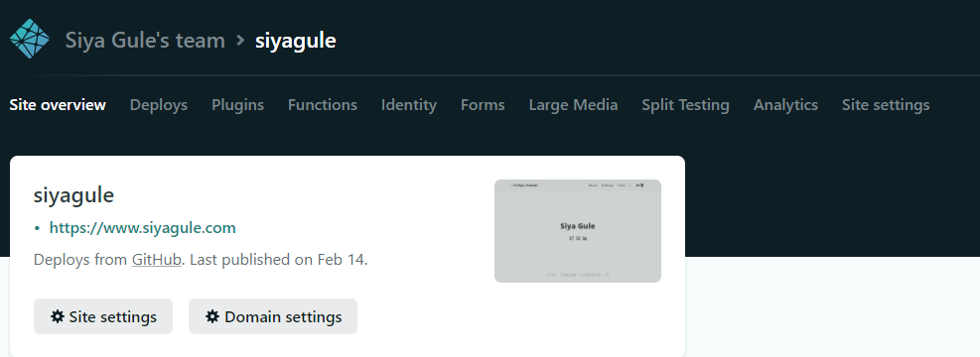Open the Deploys tab
This screenshot has height=357, width=980.
click(x=159, y=105)
